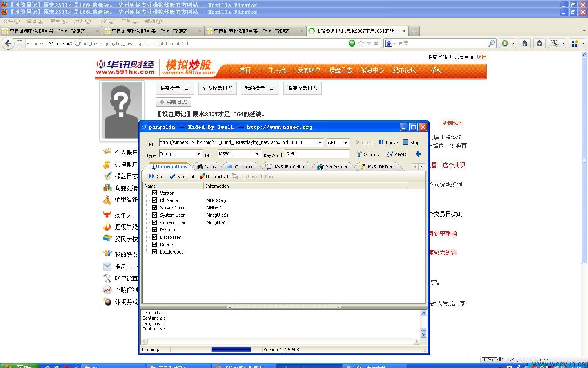588x368 pixels.
Task: Switch to the Datas tab
Action: click(206, 167)
